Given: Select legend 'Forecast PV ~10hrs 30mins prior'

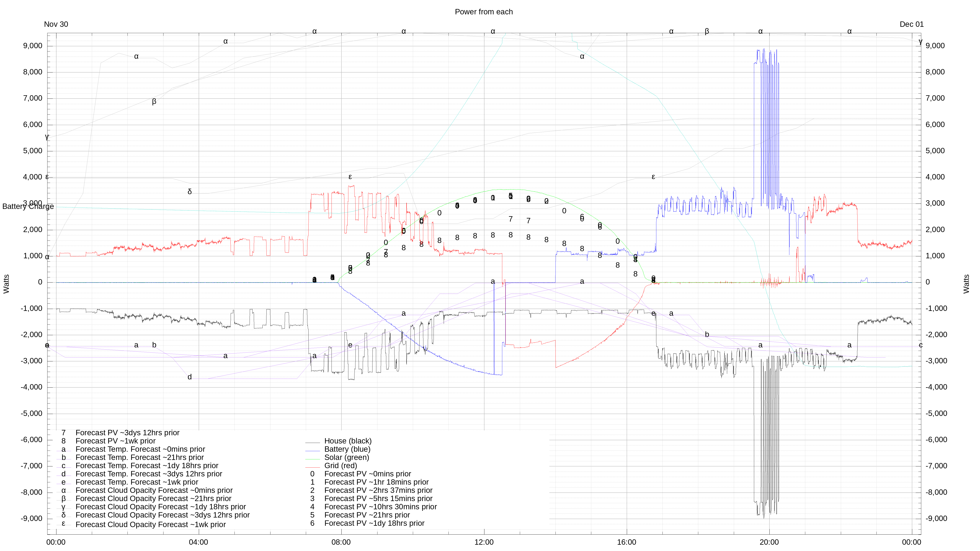Looking at the screenshot, I should coord(381,507).
